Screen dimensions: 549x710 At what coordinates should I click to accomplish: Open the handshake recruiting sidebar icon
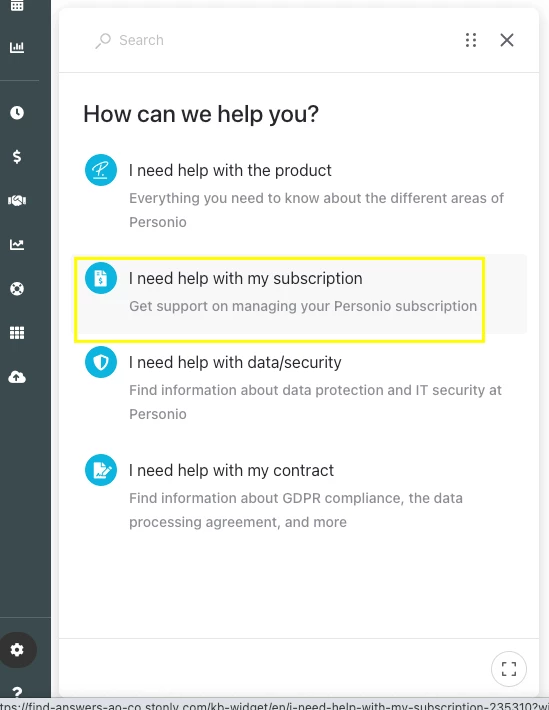pos(17,200)
